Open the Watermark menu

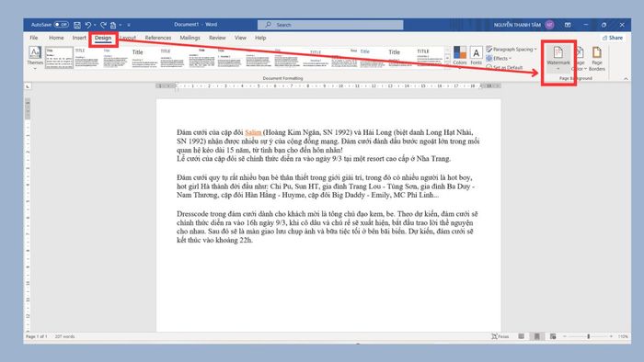pos(558,58)
